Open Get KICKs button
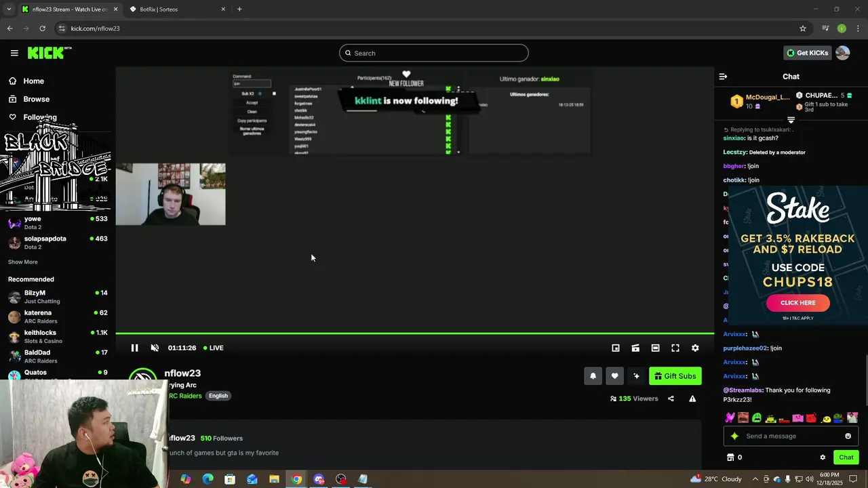 pos(807,53)
